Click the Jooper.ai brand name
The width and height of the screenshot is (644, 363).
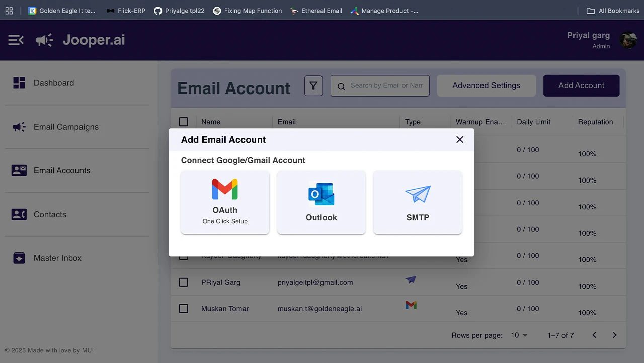[94, 40]
